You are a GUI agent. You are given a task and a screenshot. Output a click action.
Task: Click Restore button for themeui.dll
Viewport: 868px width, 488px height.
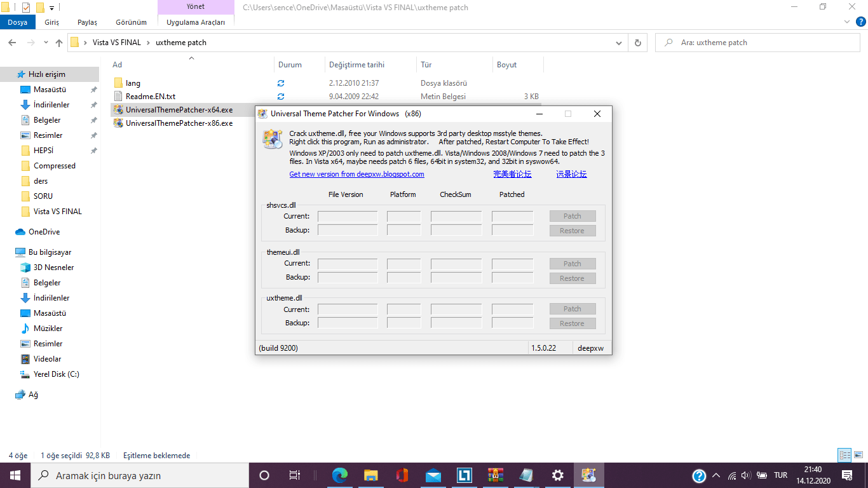[573, 278]
